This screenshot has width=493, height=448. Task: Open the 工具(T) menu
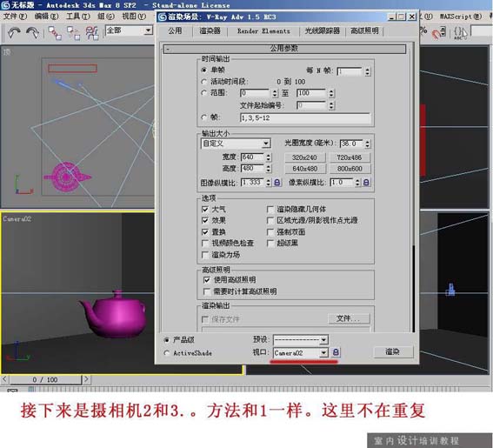click(x=77, y=16)
